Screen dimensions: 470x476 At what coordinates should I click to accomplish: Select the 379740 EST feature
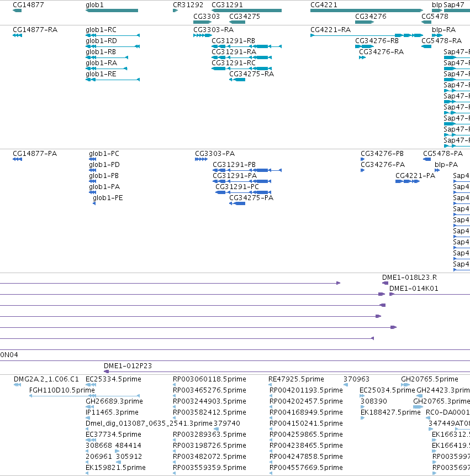click(x=216, y=429)
